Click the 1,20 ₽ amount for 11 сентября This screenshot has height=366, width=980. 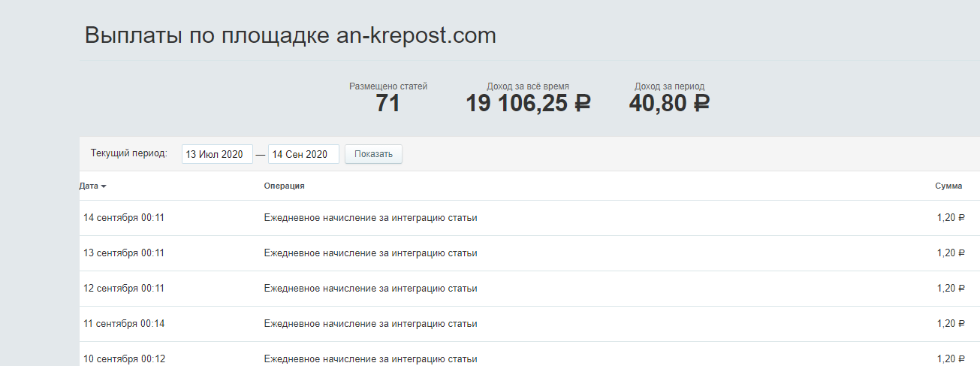950,324
